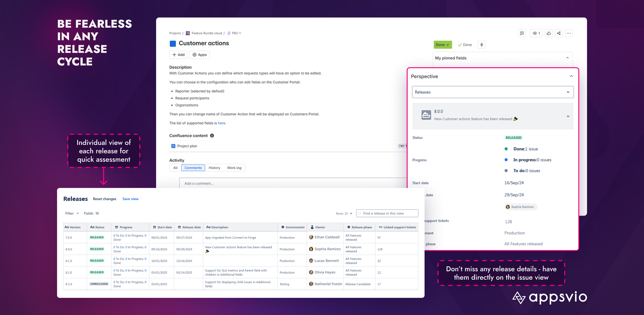Click the plus icon next to Filter
The image size is (644, 315).
tap(78, 213)
